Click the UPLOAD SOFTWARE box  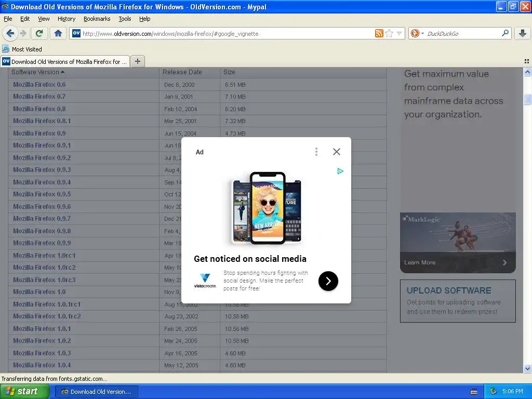[x=458, y=301]
